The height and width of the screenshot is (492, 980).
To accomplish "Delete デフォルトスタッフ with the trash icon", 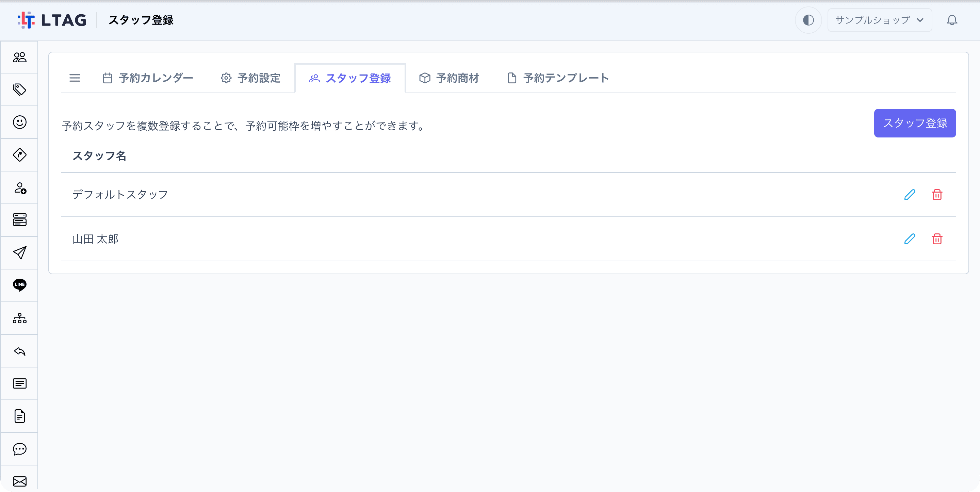I will (x=937, y=195).
